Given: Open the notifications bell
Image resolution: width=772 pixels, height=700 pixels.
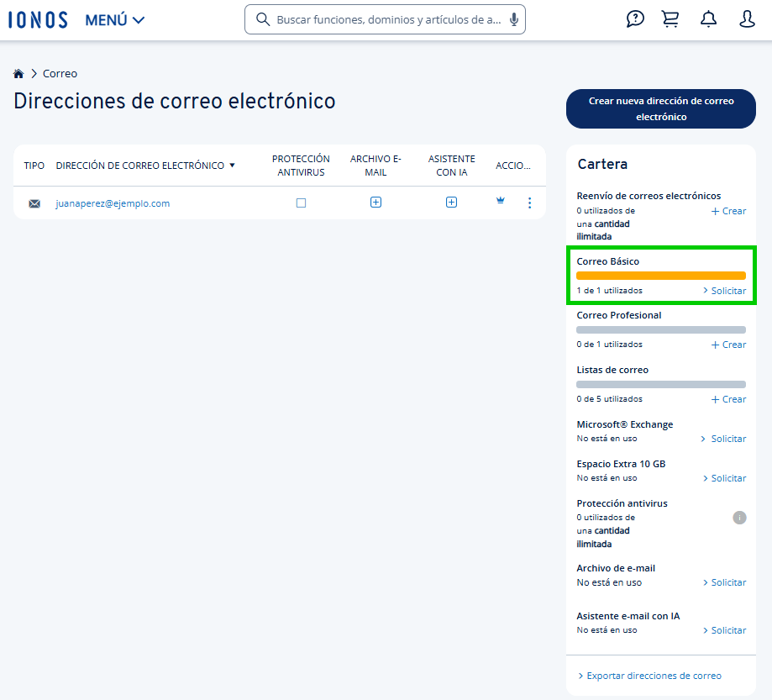Looking at the screenshot, I should click(708, 18).
